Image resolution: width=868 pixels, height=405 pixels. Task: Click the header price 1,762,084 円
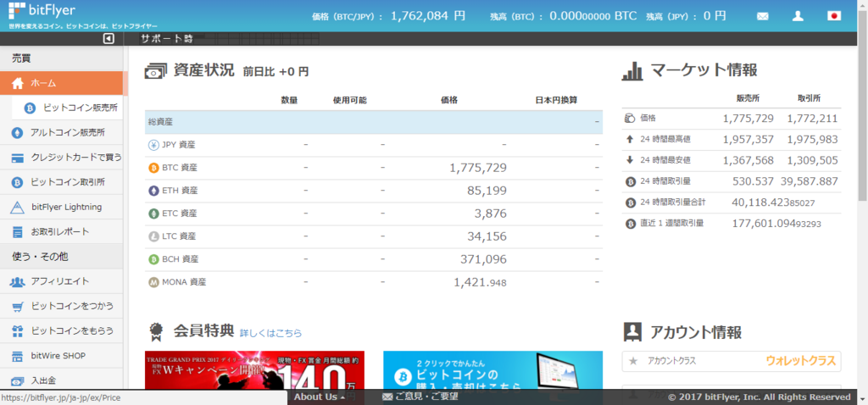coord(428,16)
